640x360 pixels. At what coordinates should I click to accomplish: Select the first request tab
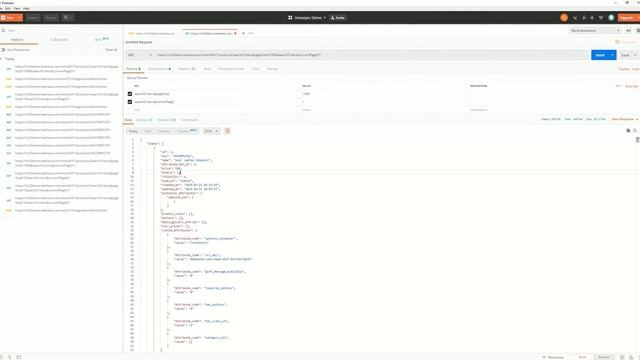click(153, 33)
